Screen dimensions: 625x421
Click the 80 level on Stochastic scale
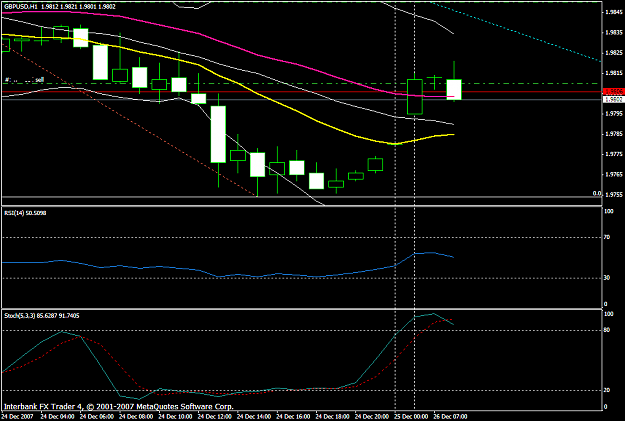607,330
